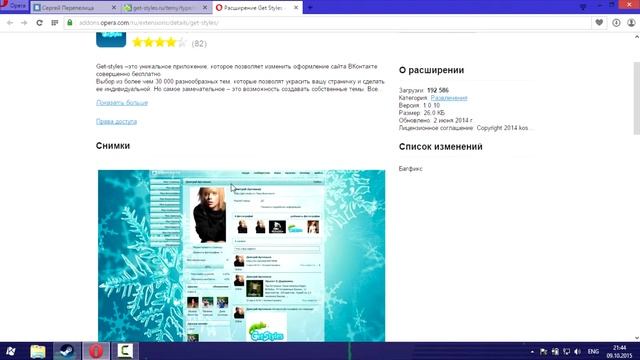The height and width of the screenshot is (360, 640).
Task: Click the green security padlock icon
Action: [70, 22]
